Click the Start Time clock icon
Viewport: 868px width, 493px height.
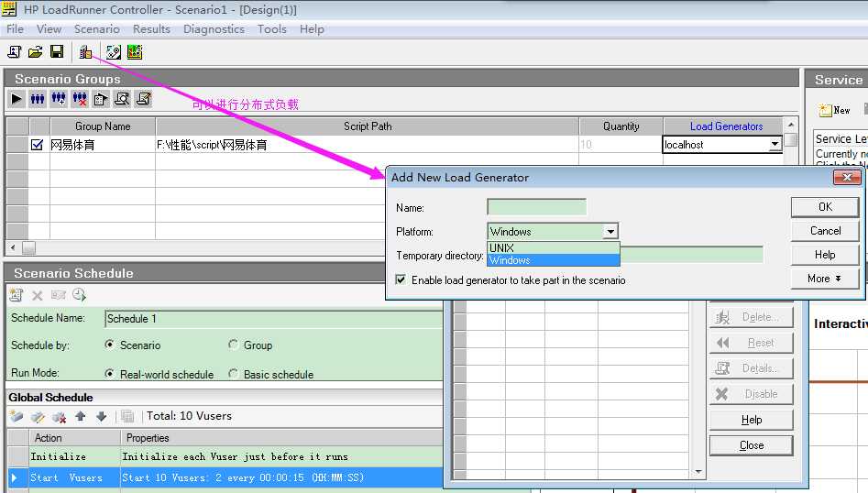click(79, 295)
